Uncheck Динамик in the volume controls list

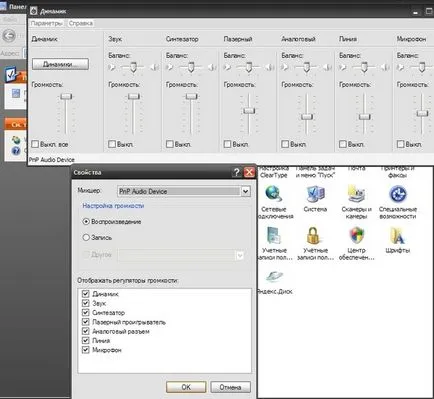(x=86, y=294)
